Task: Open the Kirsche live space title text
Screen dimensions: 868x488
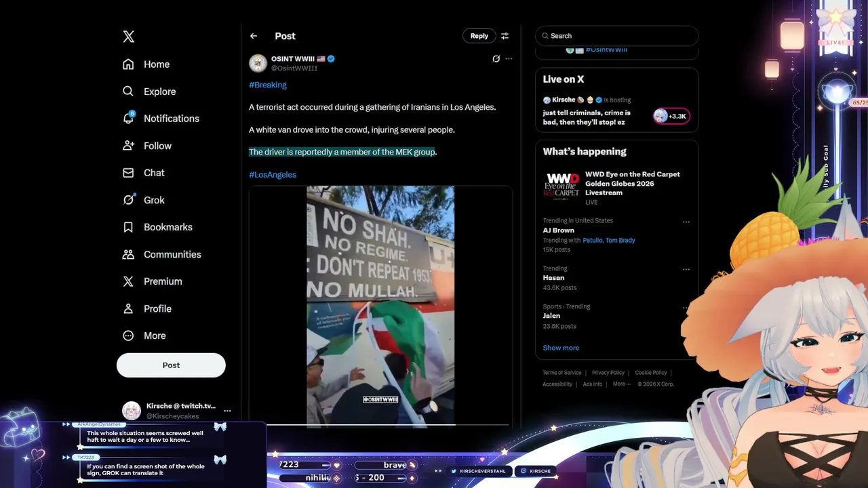Action: pos(587,117)
